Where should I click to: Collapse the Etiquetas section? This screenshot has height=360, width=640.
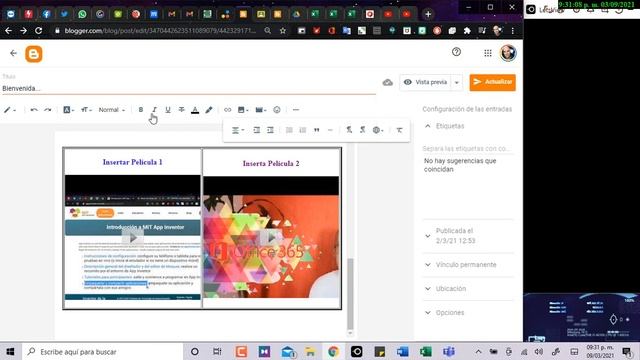point(427,126)
